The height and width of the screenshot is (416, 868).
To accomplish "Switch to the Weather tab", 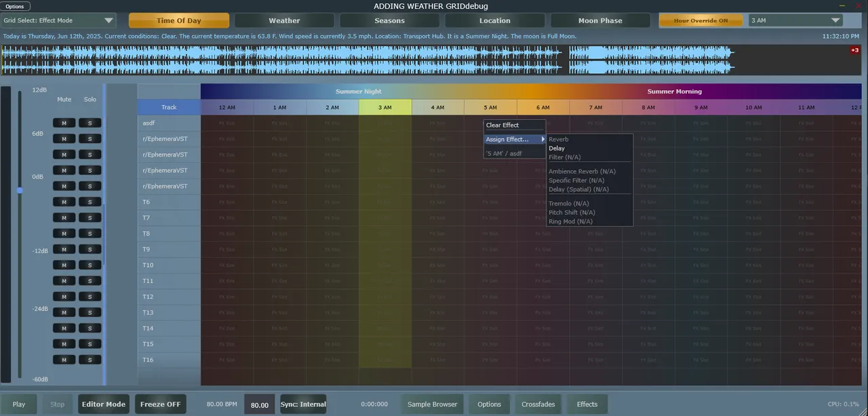I will [284, 20].
